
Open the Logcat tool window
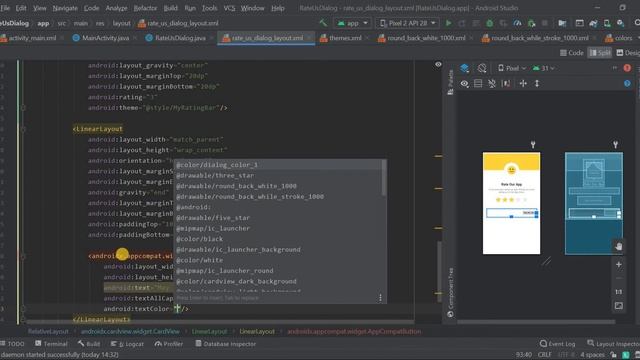(127, 344)
